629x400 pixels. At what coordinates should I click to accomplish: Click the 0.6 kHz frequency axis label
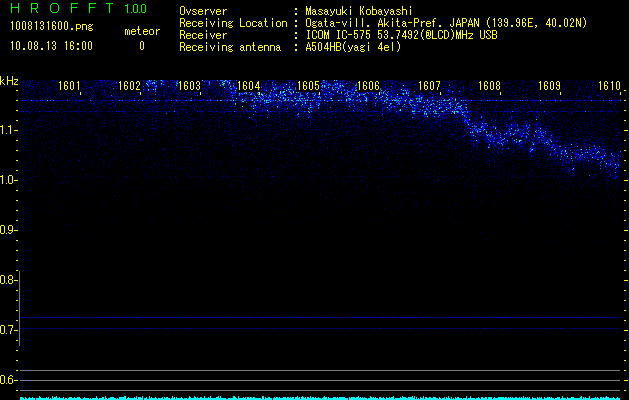(8, 380)
